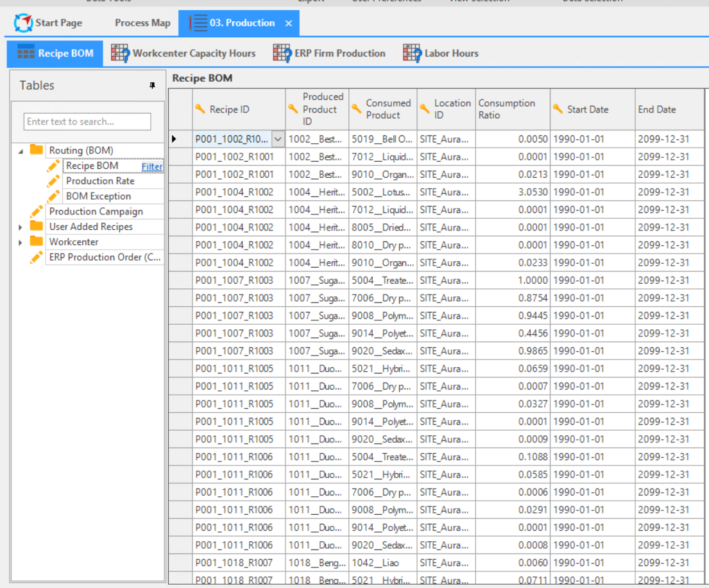Select the cell with ratio 0.1088

513,457
